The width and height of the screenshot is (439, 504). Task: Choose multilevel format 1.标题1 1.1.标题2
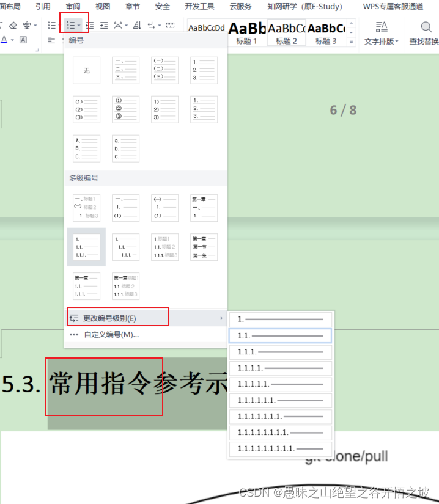tap(164, 247)
